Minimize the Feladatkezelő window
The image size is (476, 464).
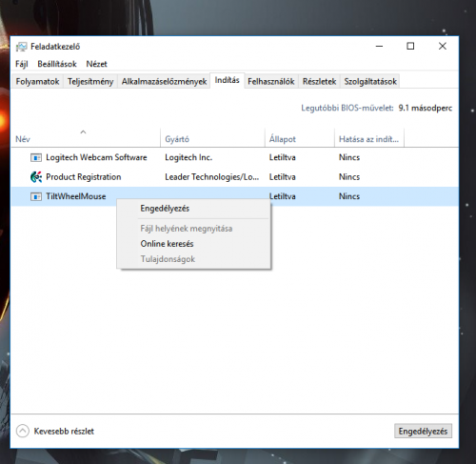pyautogui.click(x=379, y=47)
